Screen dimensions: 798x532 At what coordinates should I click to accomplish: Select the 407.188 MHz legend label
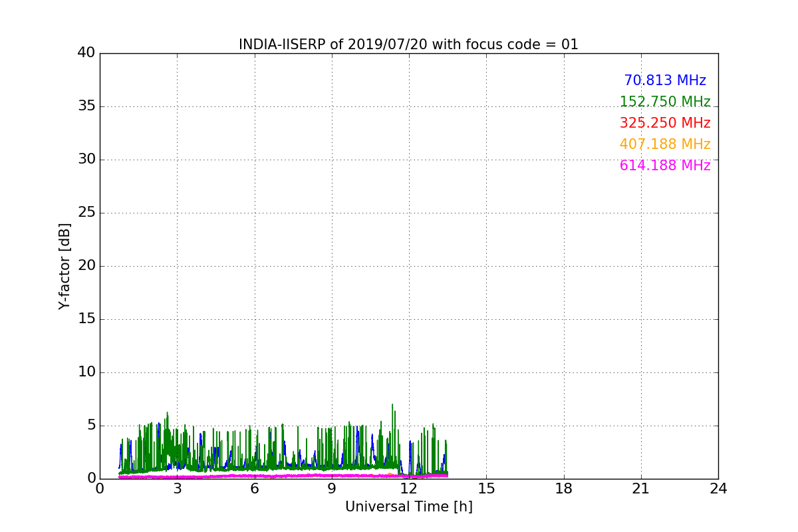(x=665, y=144)
